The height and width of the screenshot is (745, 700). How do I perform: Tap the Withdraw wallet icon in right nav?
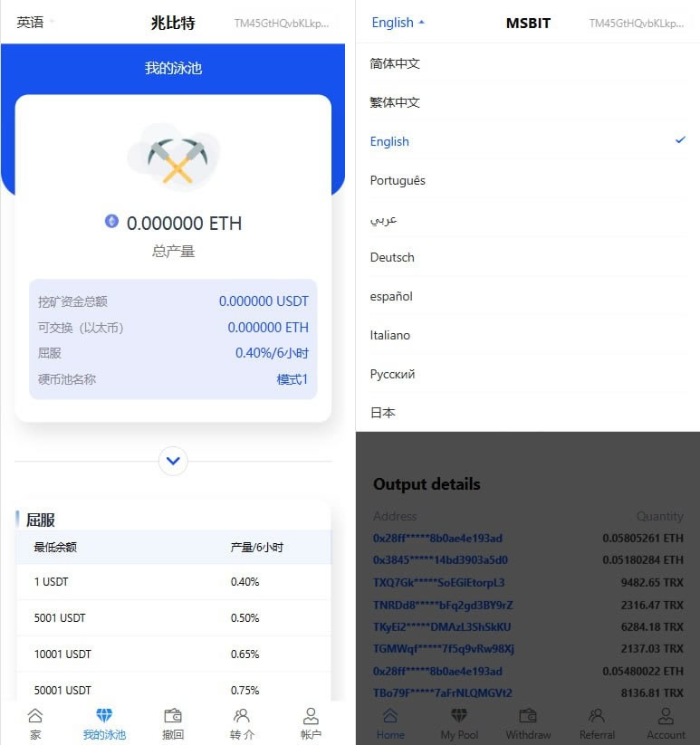coord(528,716)
